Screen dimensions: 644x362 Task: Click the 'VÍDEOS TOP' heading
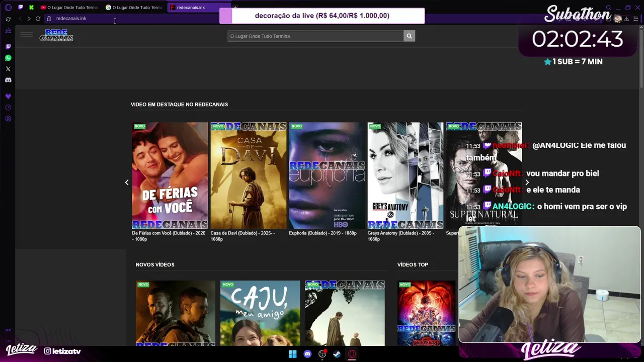(x=413, y=264)
